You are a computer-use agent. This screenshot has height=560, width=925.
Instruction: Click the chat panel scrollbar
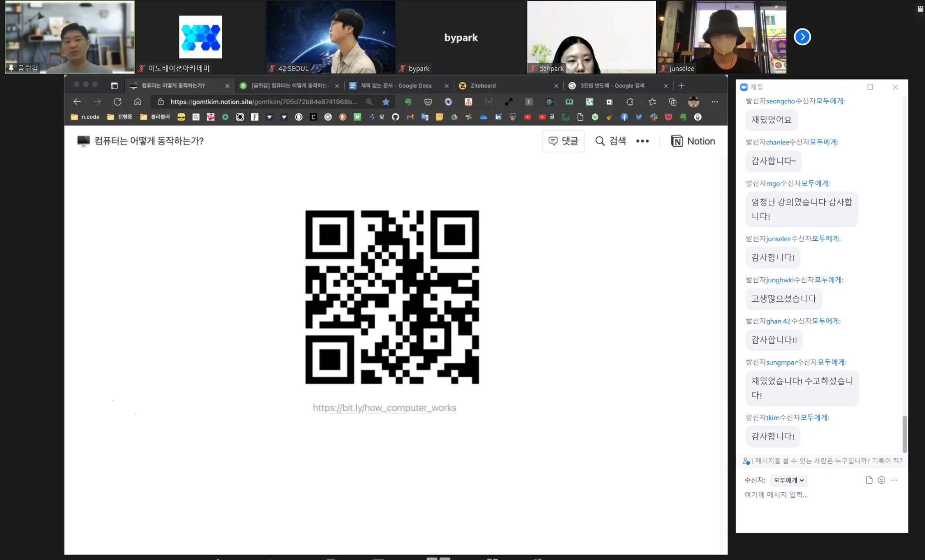(x=904, y=434)
